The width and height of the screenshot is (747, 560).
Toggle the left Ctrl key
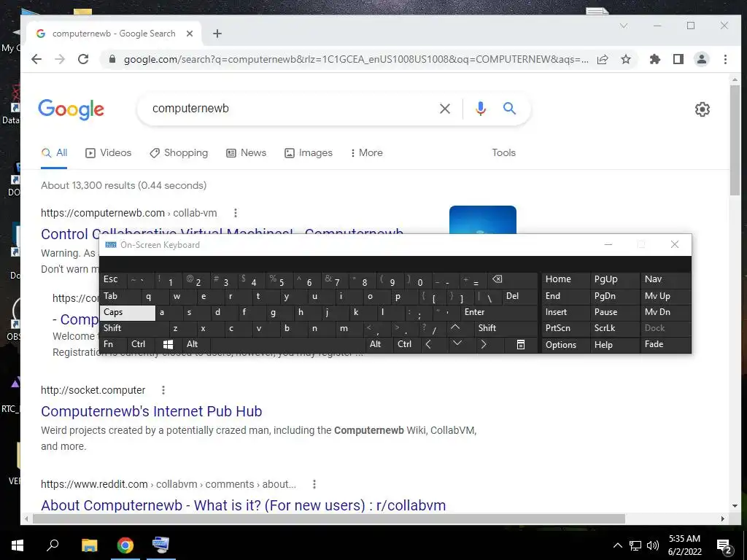pyautogui.click(x=141, y=344)
